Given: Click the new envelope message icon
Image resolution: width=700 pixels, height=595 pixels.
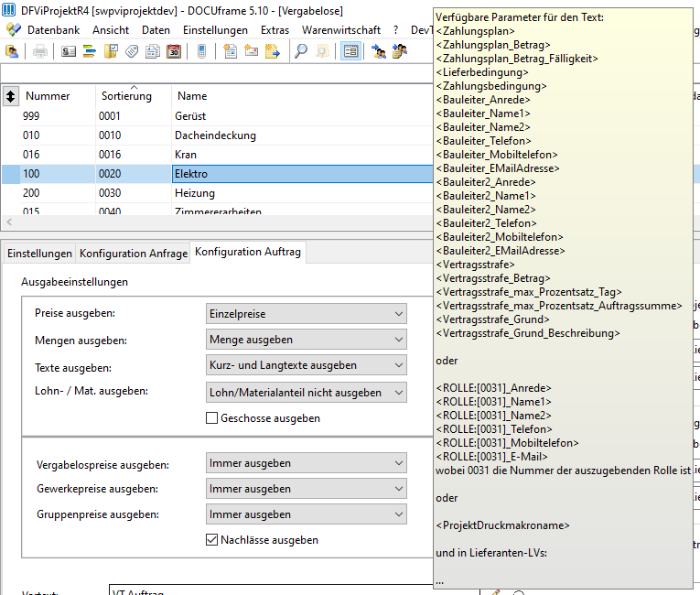Looking at the screenshot, I should point(252,51).
